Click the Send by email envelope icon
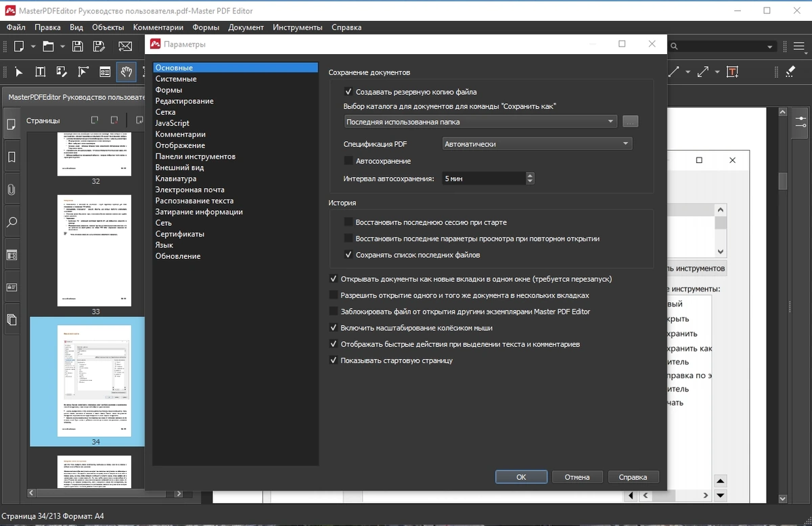 click(x=125, y=46)
